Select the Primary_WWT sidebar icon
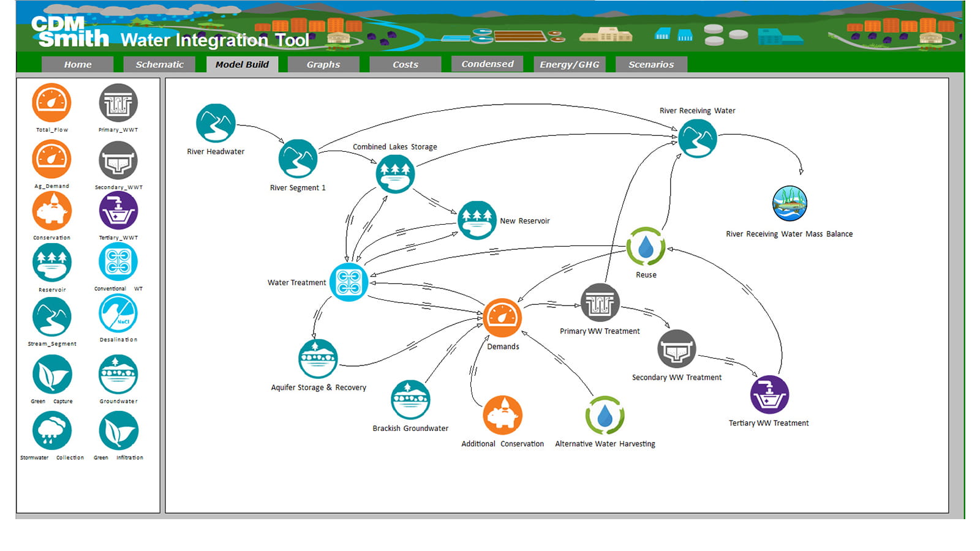 point(118,102)
